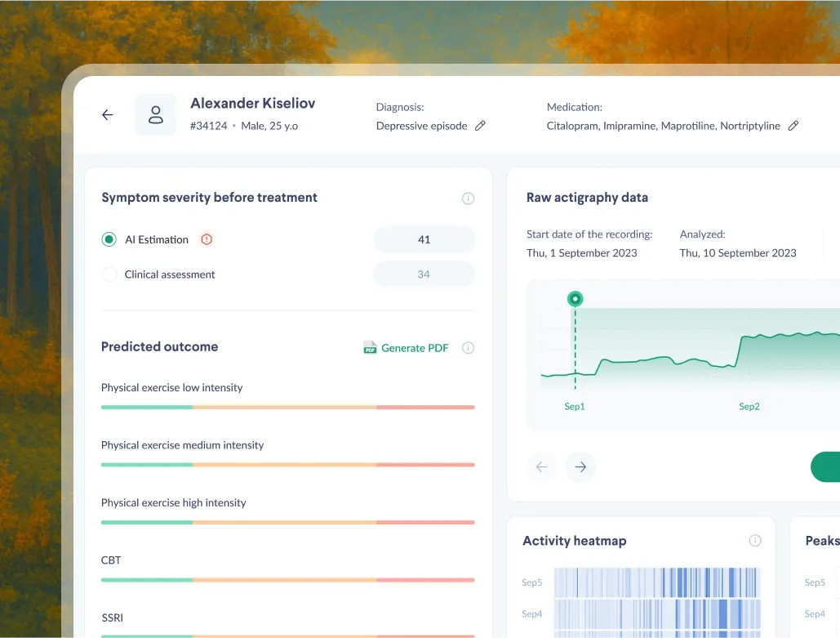Go to previous actigraphy chart page

[x=541, y=467]
